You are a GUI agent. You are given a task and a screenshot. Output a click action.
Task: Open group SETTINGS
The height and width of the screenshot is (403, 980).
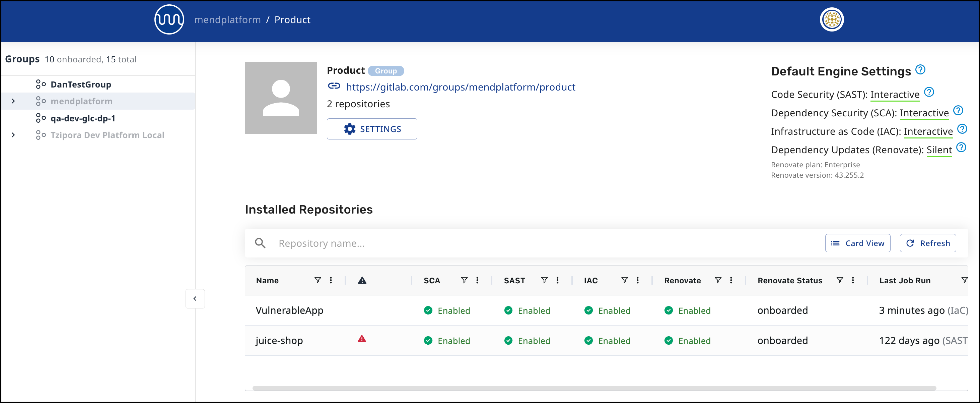372,129
